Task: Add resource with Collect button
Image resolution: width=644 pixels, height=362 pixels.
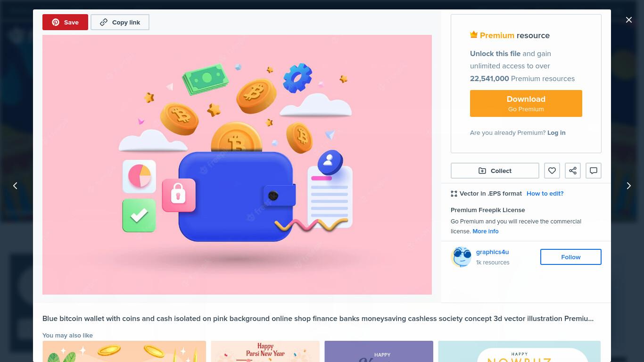Action: [x=495, y=171]
